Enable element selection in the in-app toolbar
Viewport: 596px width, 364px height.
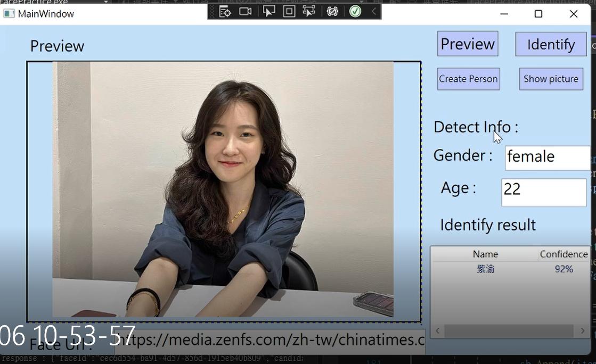(x=269, y=11)
